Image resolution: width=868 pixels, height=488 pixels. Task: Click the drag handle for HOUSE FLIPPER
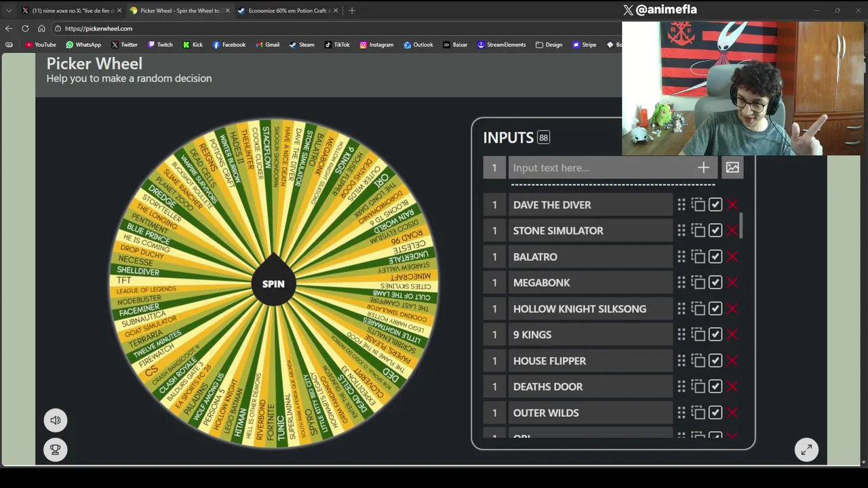pyautogui.click(x=682, y=361)
